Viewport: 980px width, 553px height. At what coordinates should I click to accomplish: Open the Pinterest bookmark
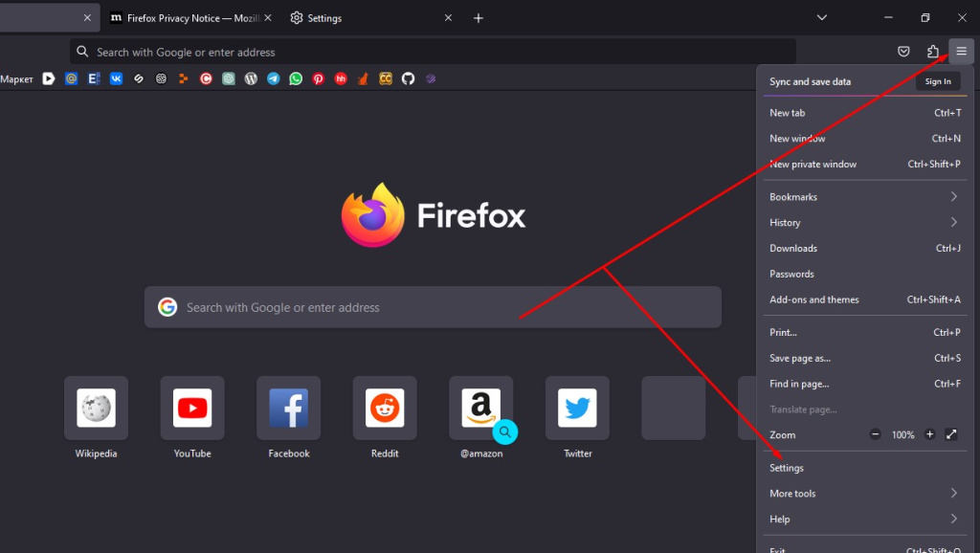[x=318, y=78]
